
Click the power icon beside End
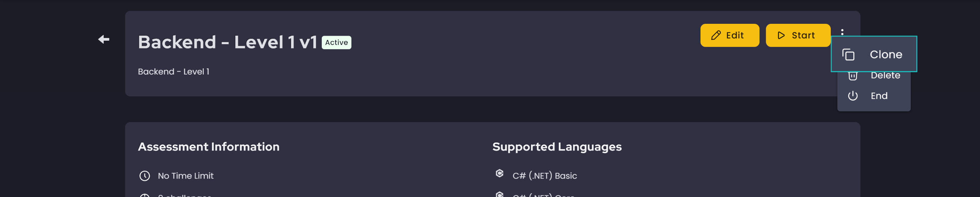pos(853,96)
